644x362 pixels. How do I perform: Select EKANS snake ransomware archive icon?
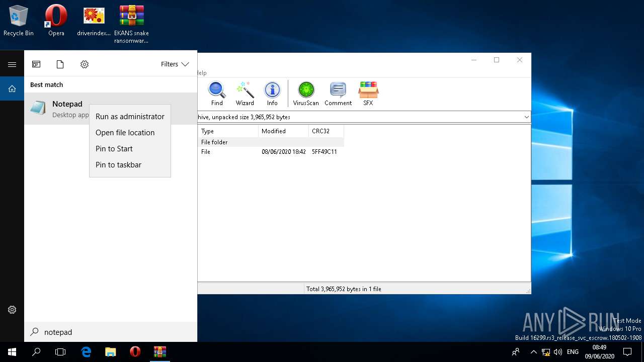(131, 24)
